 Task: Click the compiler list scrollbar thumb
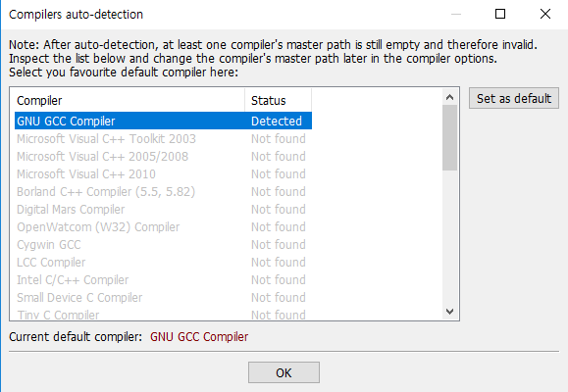pos(450,137)
